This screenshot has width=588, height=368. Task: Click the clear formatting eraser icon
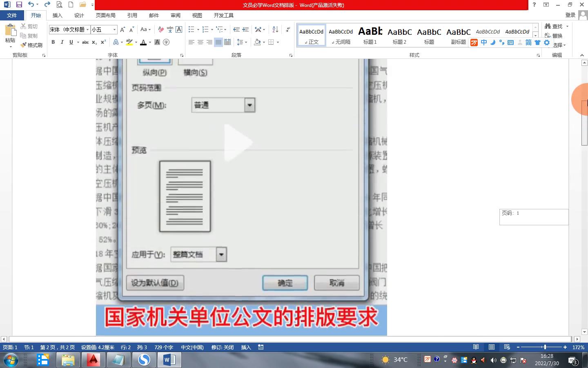tap(161, 29)
